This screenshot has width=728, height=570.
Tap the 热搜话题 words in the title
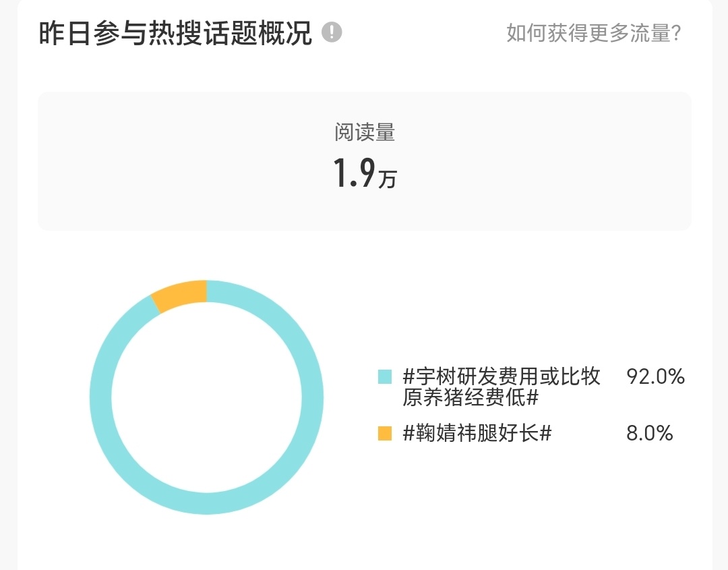click(x=202, y=33)
